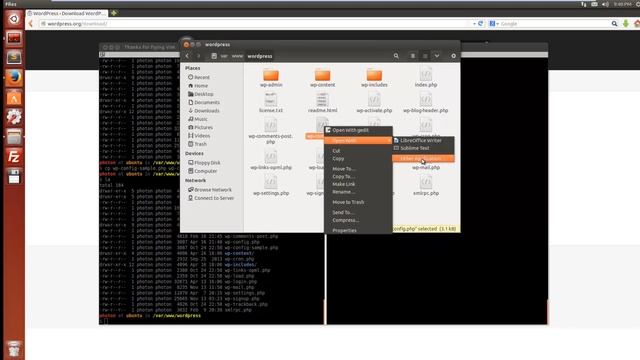The image size is (640, 360).
Task: Choose Compress... from context menu
Action: (358, 220)
